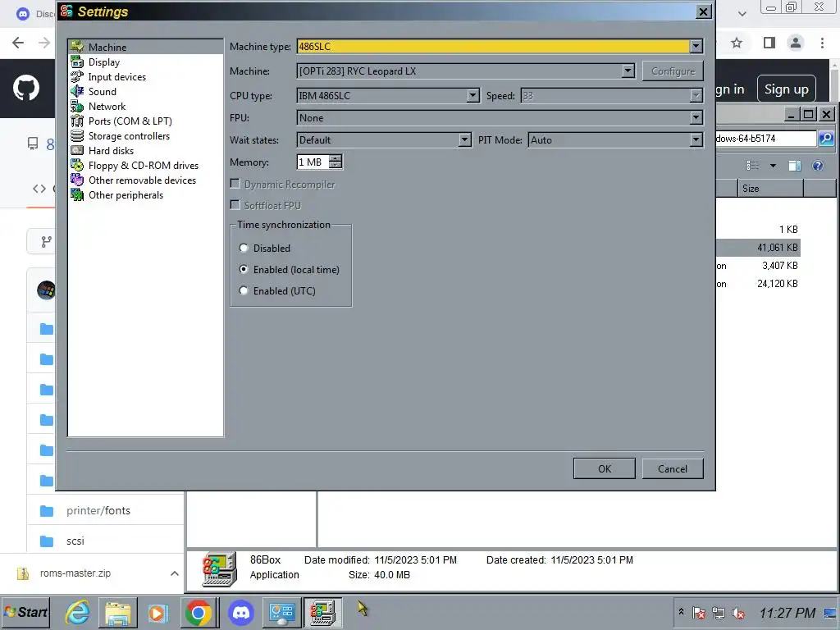Expand the FPU dropdown

[x=696, y=117]
